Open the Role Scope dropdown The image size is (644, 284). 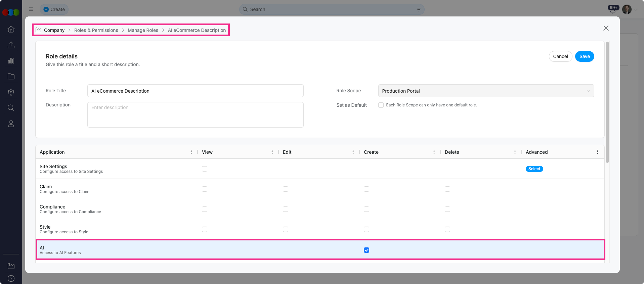[x=486, y=91]
